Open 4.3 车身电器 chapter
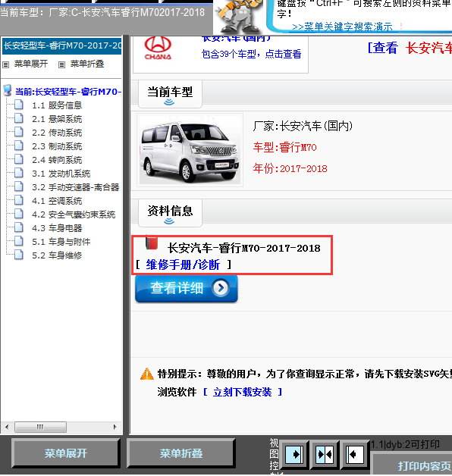The width and height of the screenshot is (452, 476). click(57, 228)
